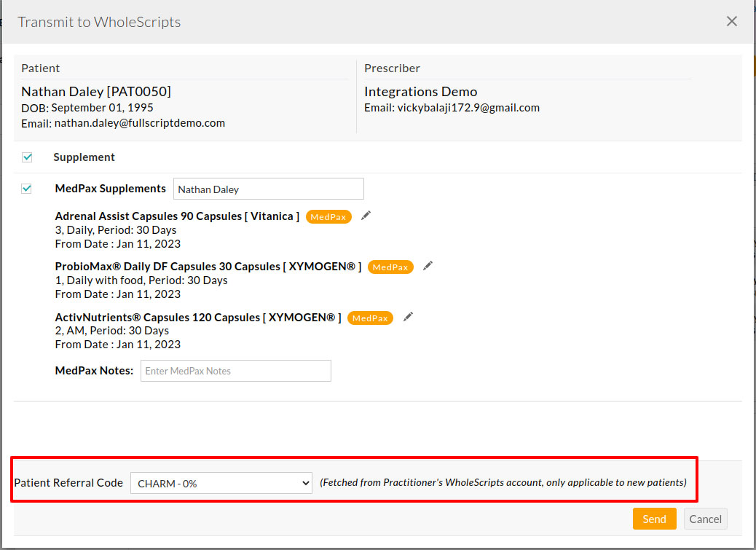Click inside the MedPax Notes field
Image resolution: width=756 pixels, height=550 pixels.
tap(235, 371)
